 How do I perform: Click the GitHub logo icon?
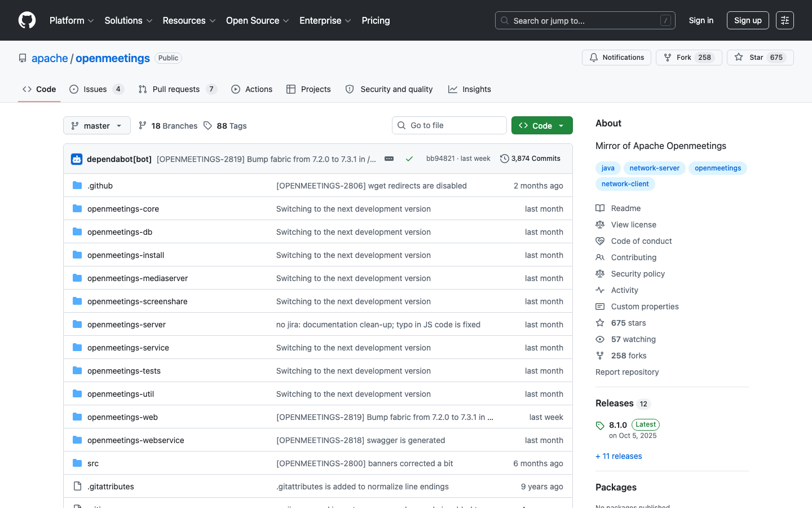[27, 20]
